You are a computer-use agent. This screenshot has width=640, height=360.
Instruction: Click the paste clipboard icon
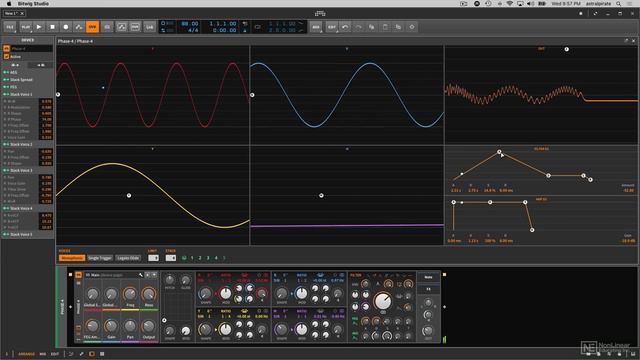click(x=385, y=27)
